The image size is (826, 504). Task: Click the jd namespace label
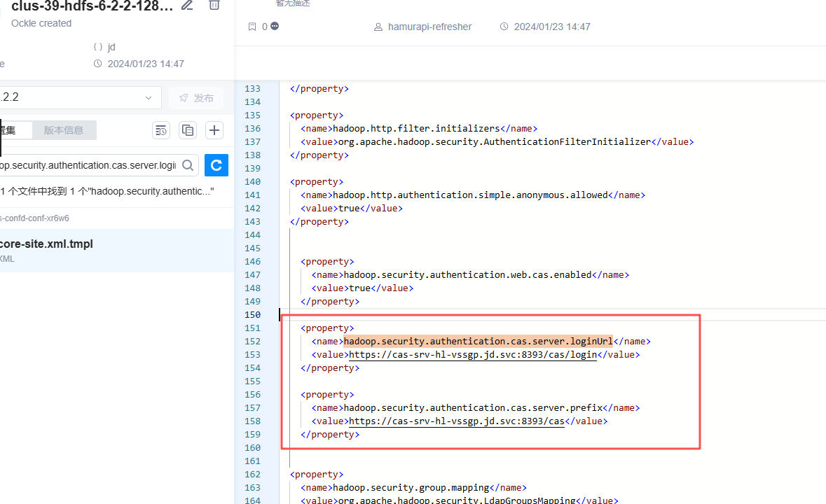111,47
